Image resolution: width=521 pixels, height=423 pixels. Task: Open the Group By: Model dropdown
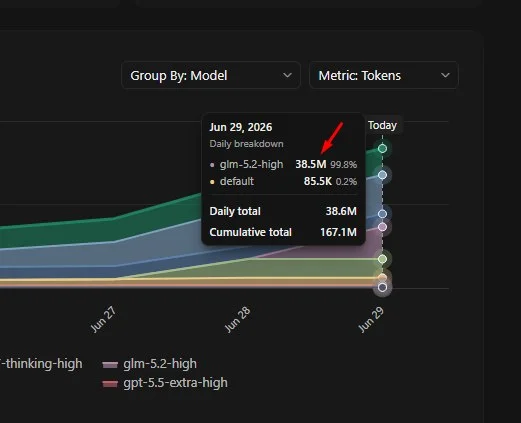point(211,75)
